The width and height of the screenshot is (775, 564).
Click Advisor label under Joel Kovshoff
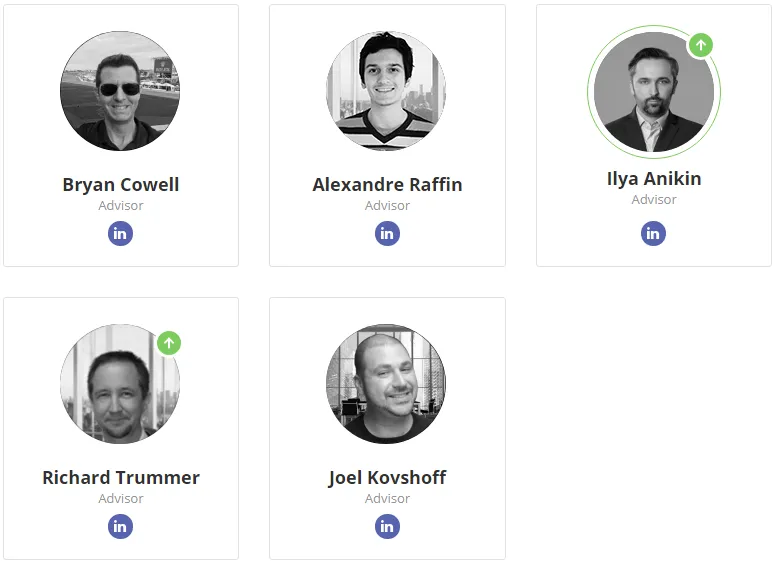click(387, 498)
